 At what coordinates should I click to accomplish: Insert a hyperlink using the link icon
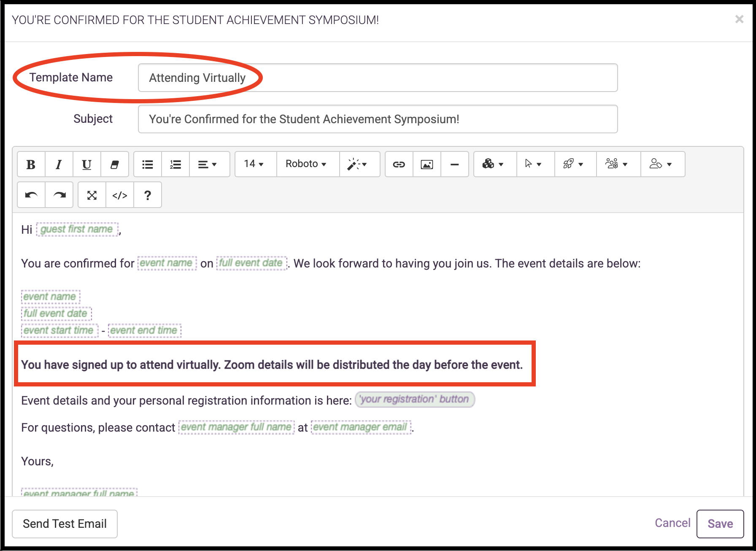click(399, 165)
